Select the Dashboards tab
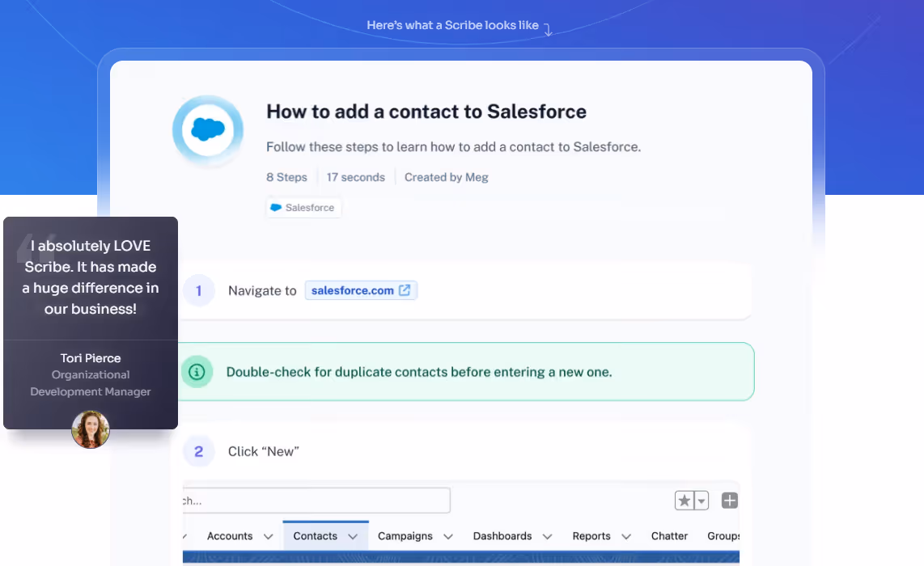 502,536
